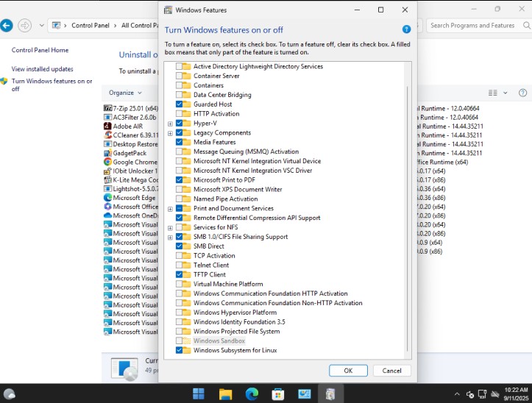Click the CCleaner 6.39 icon
The width and height of the screenshot is (532, 403).
tap(107, 135)
